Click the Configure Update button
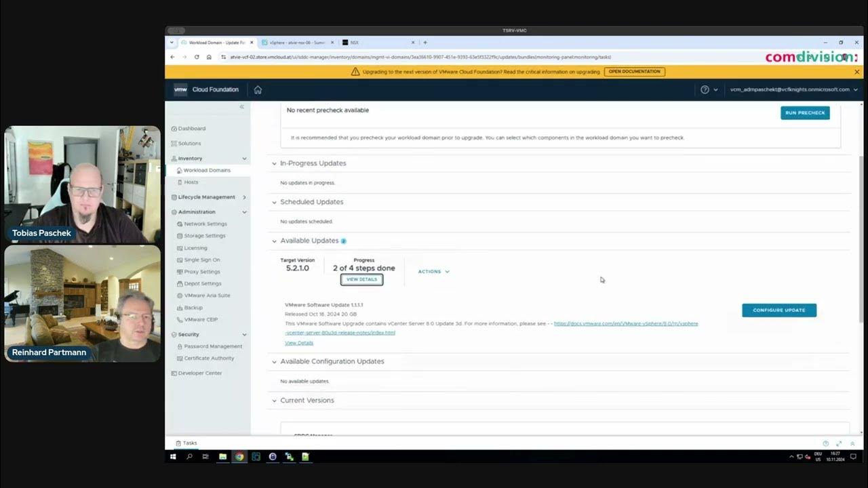The height and width of the screenshot is (488, 868). 779,310
